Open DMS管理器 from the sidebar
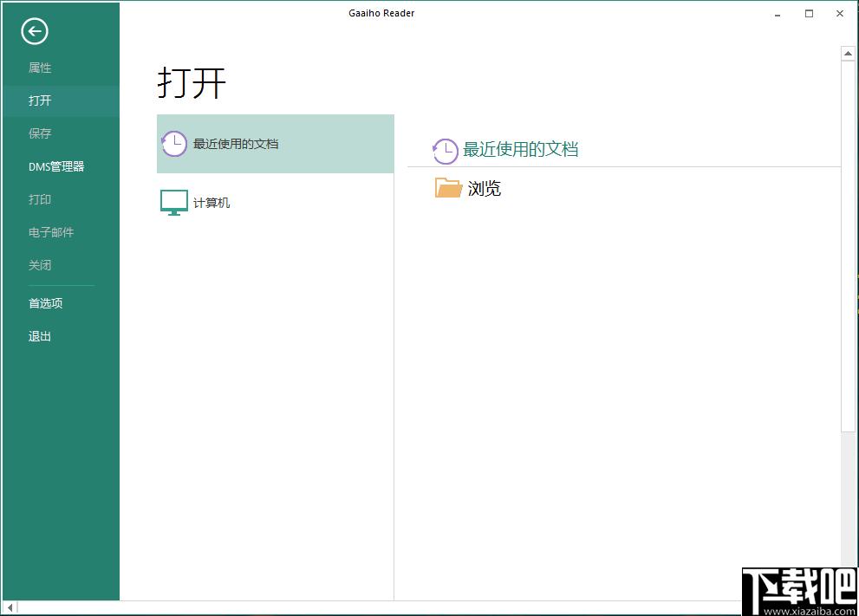The width and height of the screenshot is (859, 616). click(x=56, y=166)
